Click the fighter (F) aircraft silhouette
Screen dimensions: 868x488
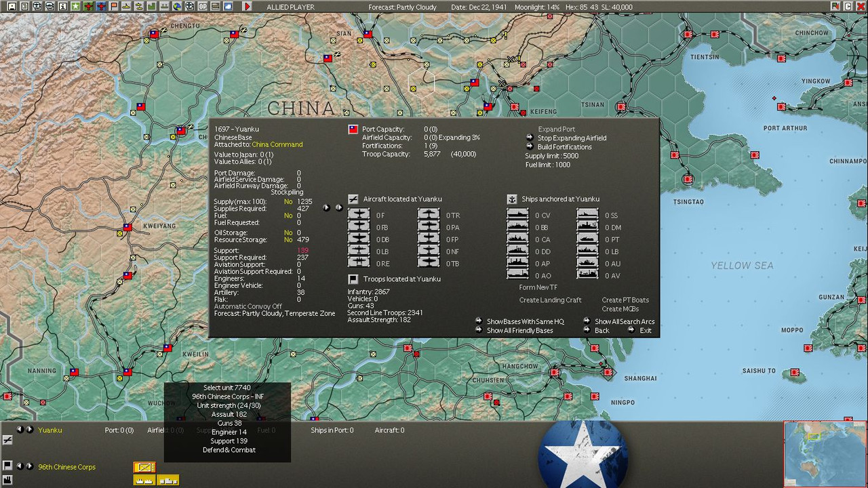(x=359, y=215)
